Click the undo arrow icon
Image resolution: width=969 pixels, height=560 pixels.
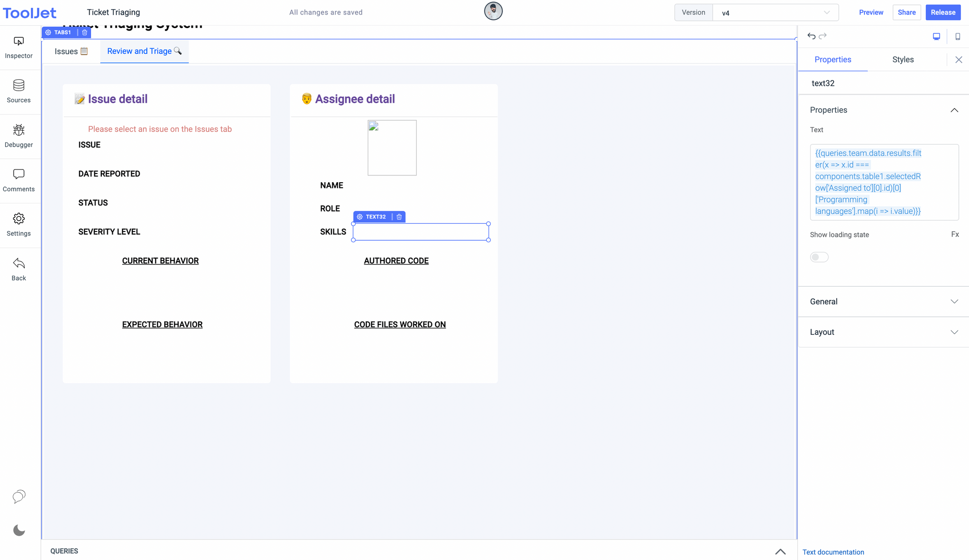click(x=811, y=36)
